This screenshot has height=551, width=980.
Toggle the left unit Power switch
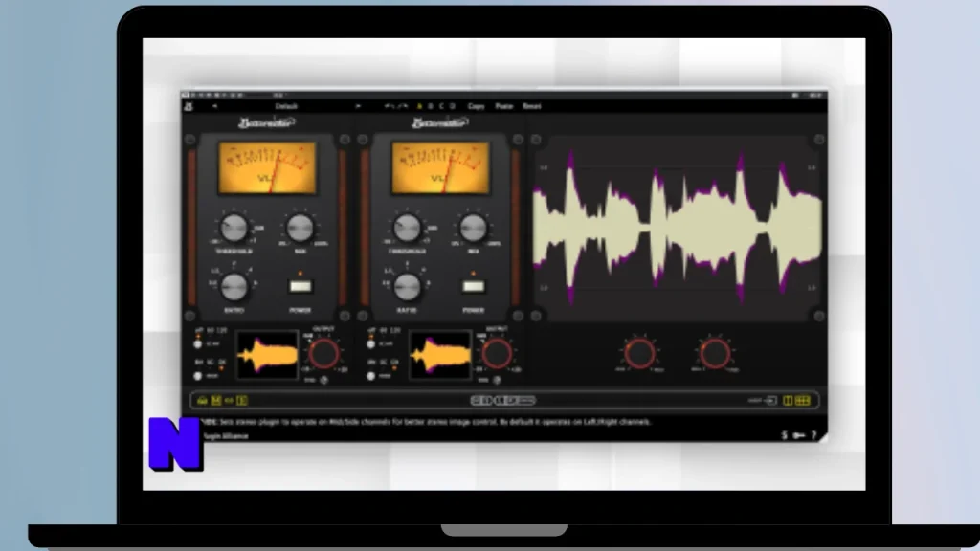tap(300, 286)
